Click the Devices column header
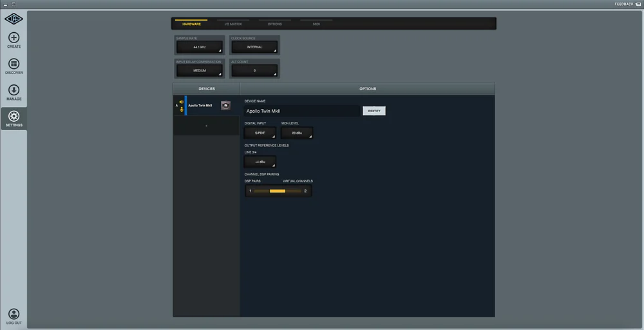The image size is (644, 330). click(207, 89)
